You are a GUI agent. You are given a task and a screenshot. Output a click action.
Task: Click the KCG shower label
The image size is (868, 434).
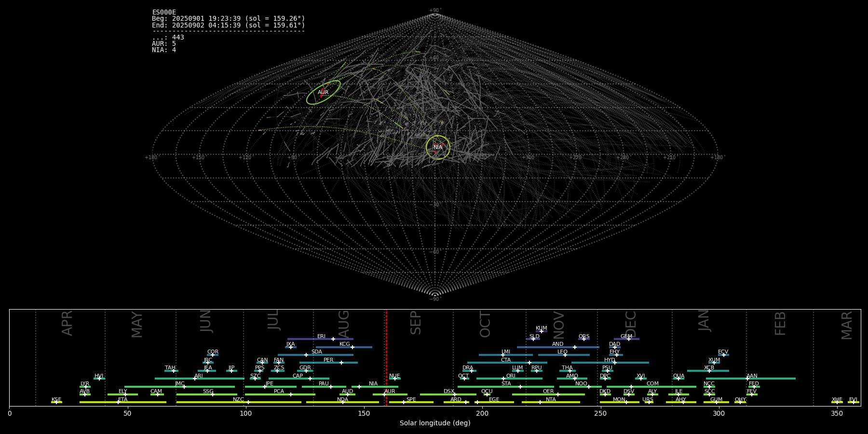tap(345, 344)
